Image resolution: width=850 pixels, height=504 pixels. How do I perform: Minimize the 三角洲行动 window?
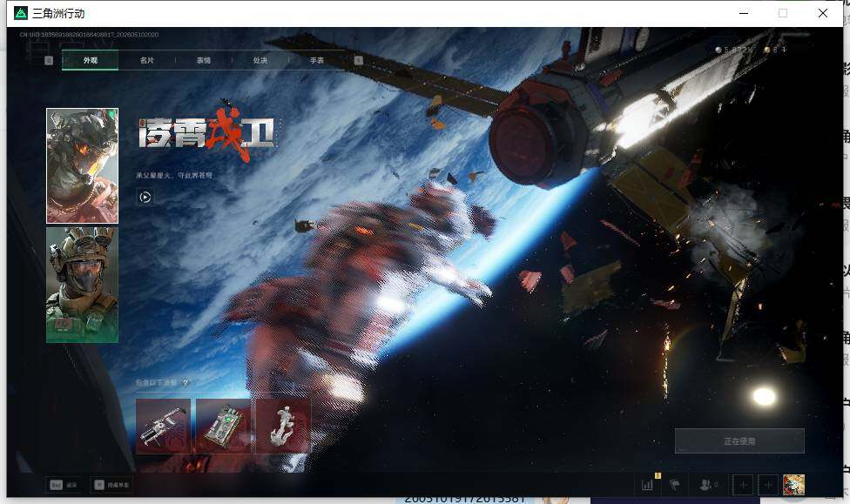click(x=744, y=13)
